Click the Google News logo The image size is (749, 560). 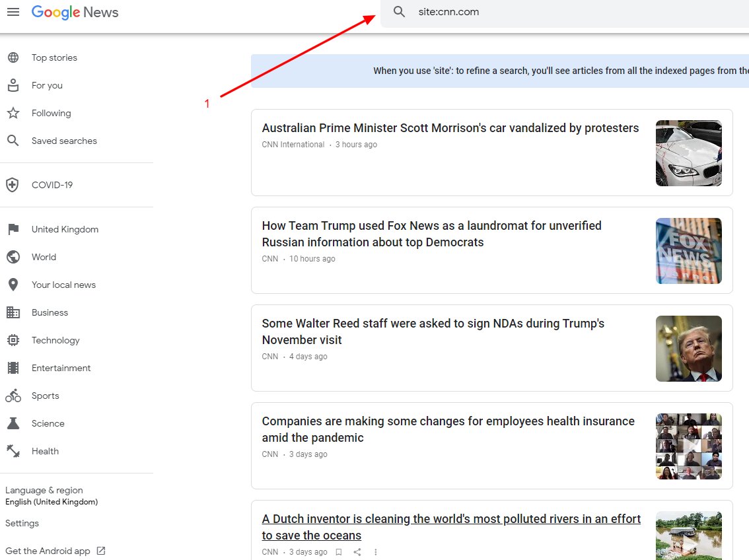tap(75, 13)
